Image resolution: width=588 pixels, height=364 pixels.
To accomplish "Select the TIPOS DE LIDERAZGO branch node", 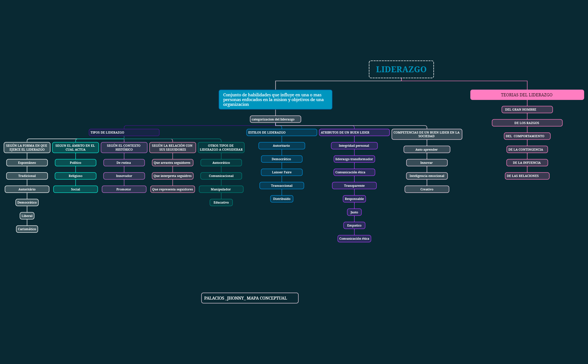I will coord(124,132).
